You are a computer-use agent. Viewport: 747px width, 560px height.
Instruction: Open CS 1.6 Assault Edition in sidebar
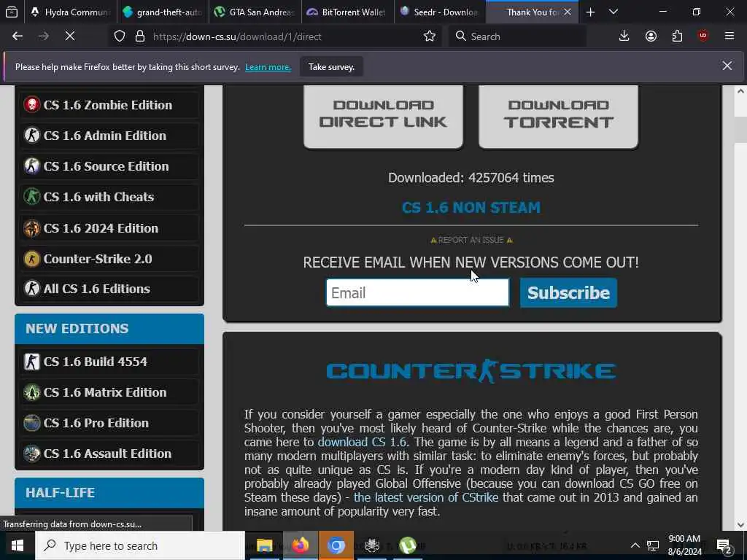tap(109, 454)
